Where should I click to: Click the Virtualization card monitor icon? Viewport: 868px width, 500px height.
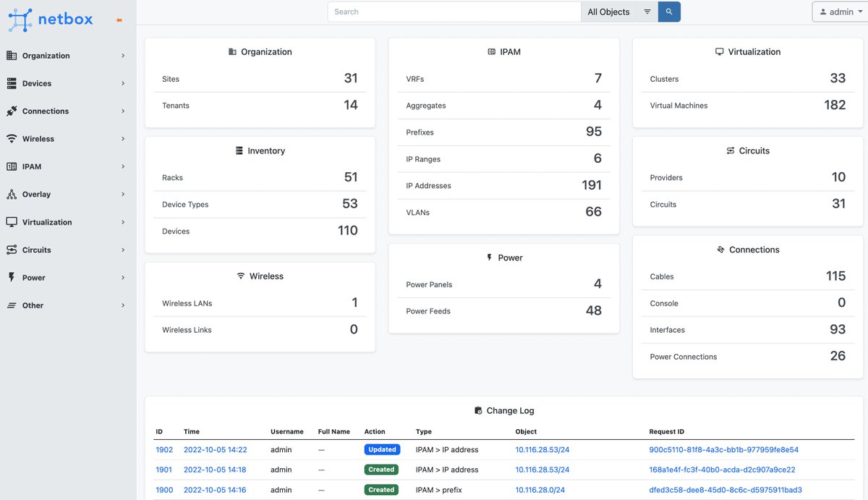[x=720, y=52]
